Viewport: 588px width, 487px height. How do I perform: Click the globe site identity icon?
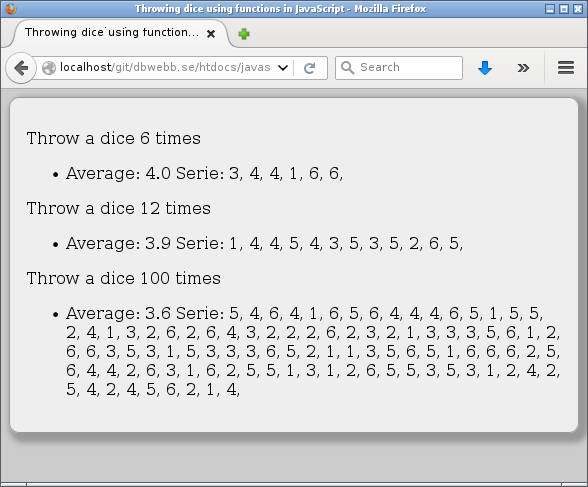point(49,68)
